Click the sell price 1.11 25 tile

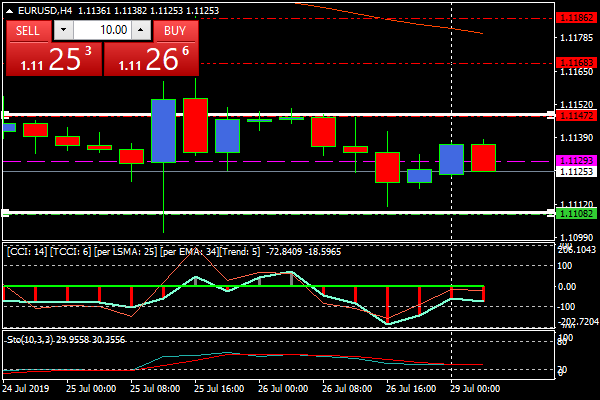[x=53, y=59]
